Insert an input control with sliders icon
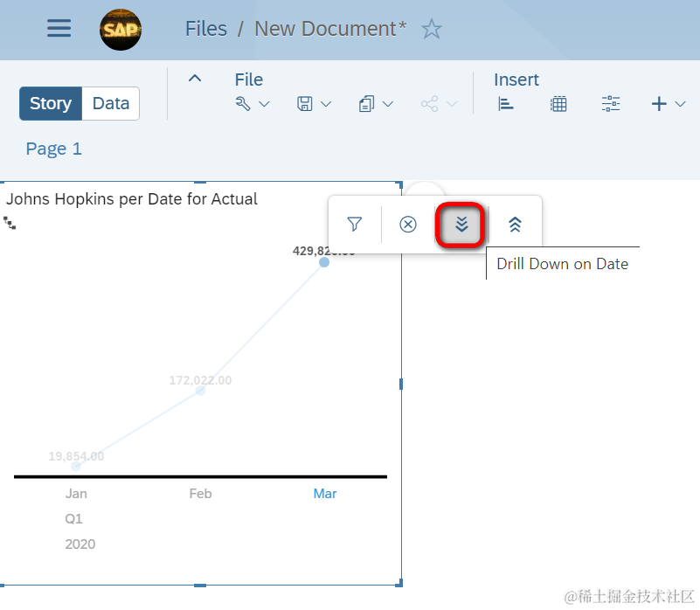700x610 pixels. pos(611,104)
